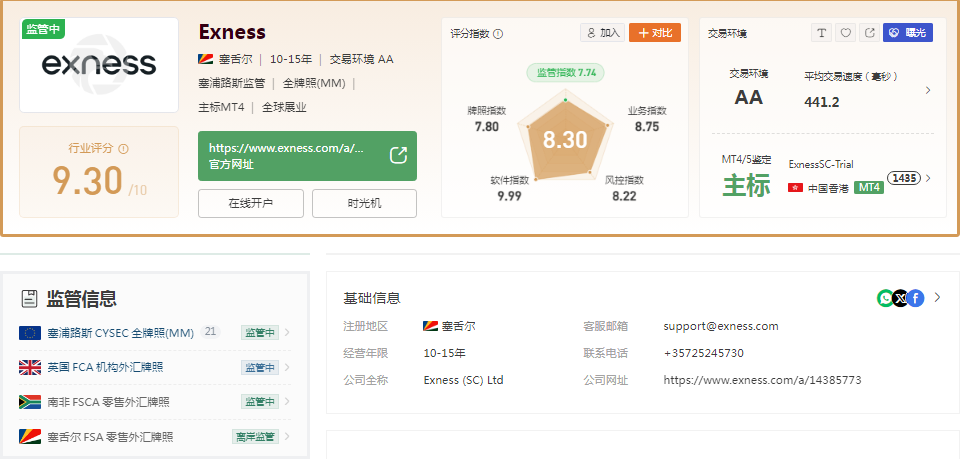Favorite Exness with the heart icon

click(845, 33)
